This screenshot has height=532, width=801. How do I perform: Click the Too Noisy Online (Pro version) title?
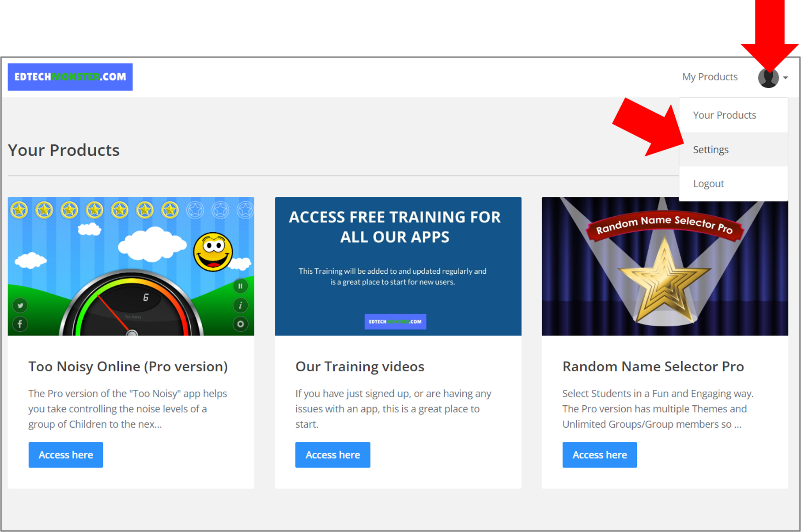point(128,366)
